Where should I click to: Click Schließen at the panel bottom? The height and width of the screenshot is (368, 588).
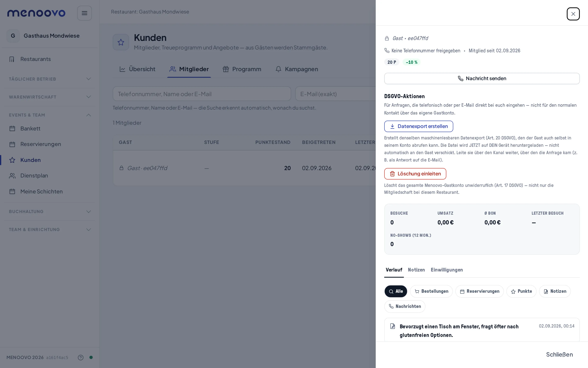point(559,355)
